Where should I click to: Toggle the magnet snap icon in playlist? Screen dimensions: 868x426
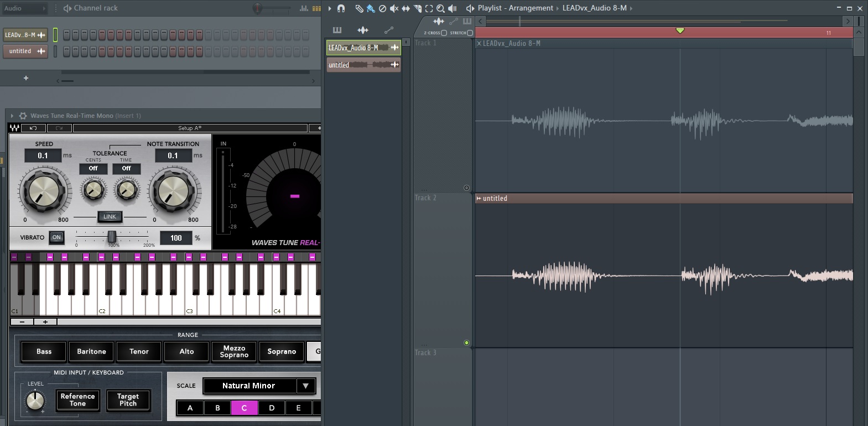pyautogui.click(x=341, y=8)
